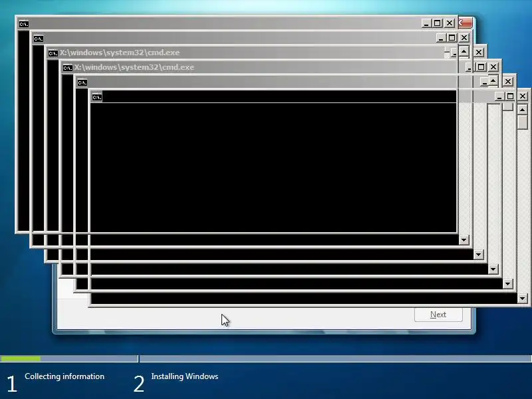Click the scroll-down arrow of the frontmost cmd window
Screen dimensions: 532x399
[x=523, y=299]
